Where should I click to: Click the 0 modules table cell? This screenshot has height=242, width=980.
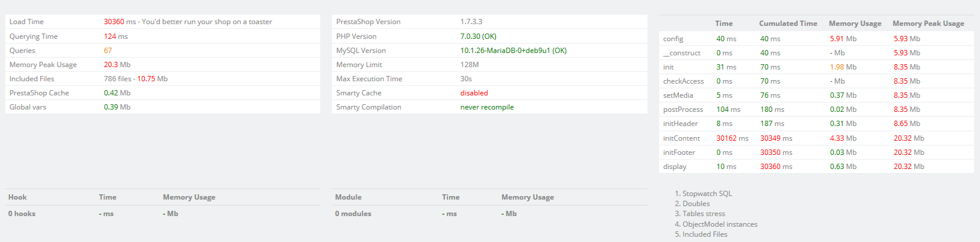click(x=353, y=214)
